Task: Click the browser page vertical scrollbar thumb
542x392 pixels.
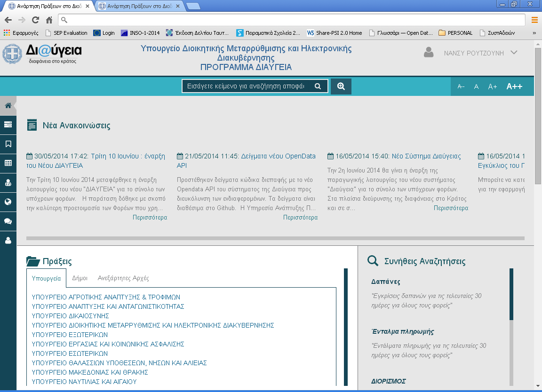Action: click(x=538, y=116)
